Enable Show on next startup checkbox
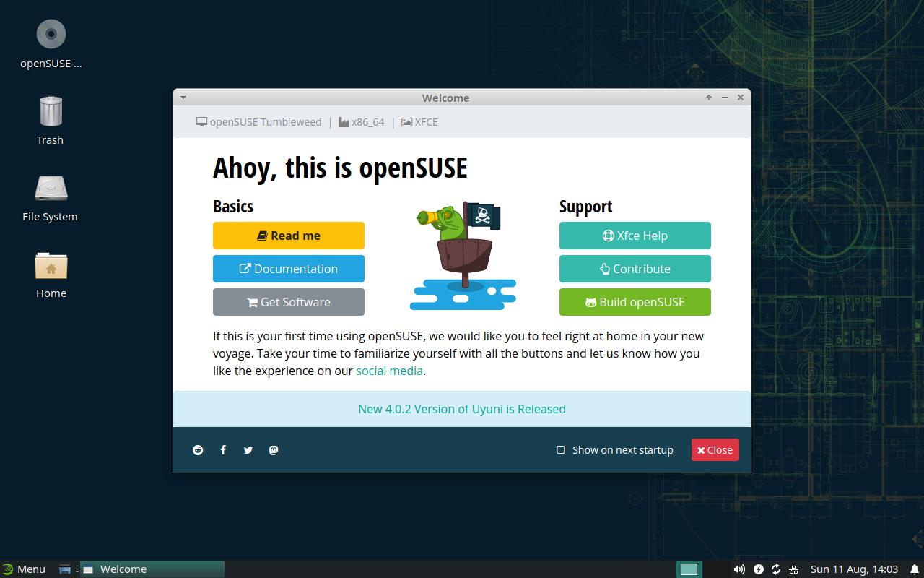The width and height of the screenshot is (924, 578). pos(561,450)
